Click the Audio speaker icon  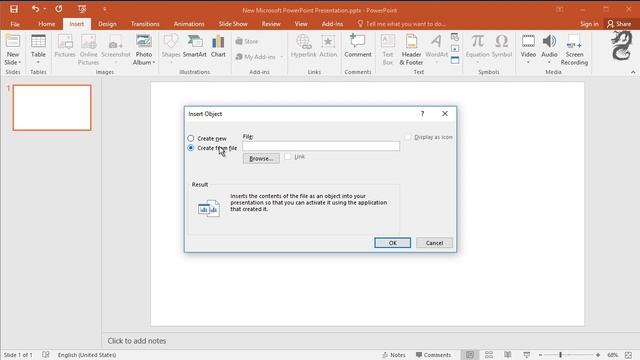549,41
